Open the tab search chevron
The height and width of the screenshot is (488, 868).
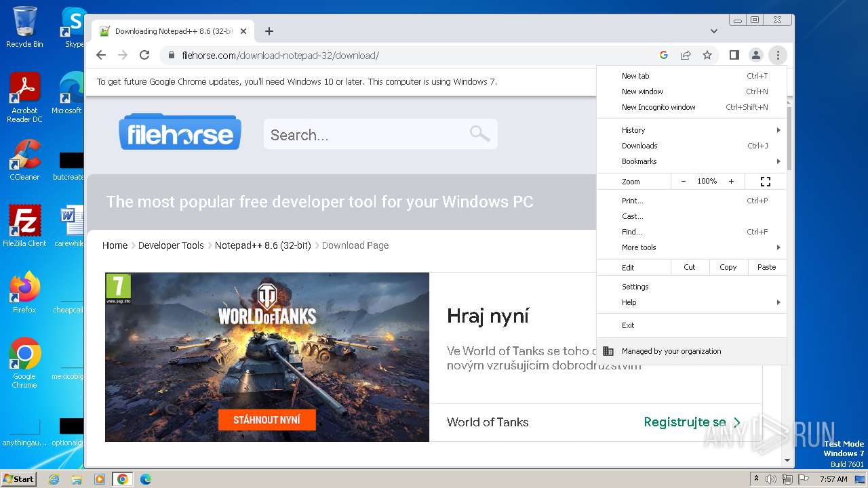pyautogui.click(x=714, y=31)
